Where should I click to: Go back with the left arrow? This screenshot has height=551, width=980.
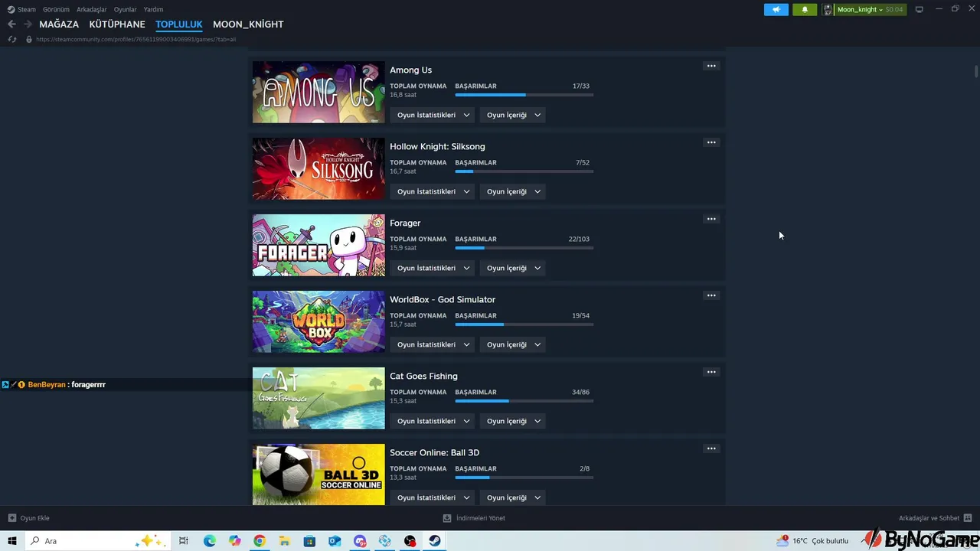[x=11, y=24]
